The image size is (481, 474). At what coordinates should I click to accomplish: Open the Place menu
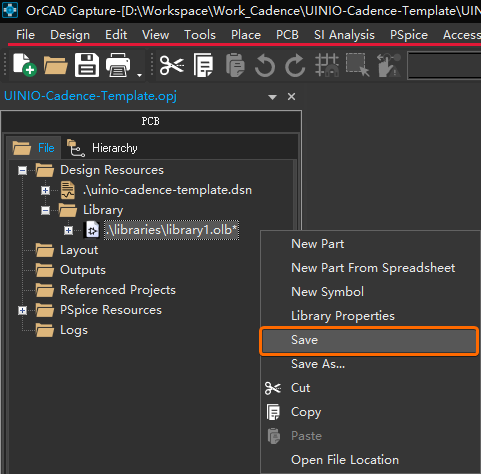[246, 35]
